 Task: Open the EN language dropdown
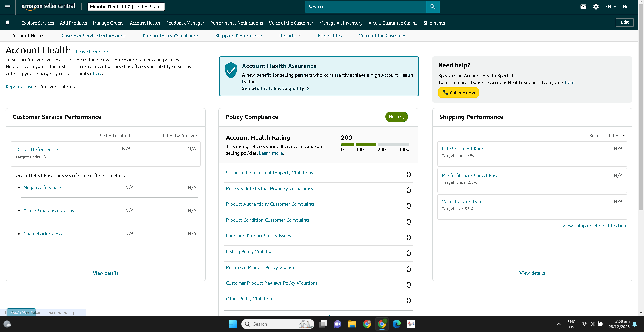pyautogui.click(x=611, y=7)
